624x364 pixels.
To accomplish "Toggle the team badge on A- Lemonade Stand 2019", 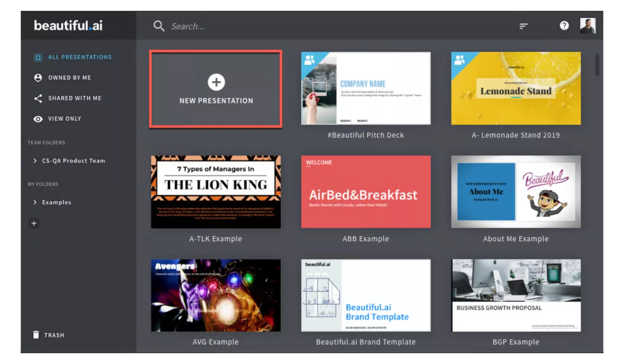I will coord(459,58).
